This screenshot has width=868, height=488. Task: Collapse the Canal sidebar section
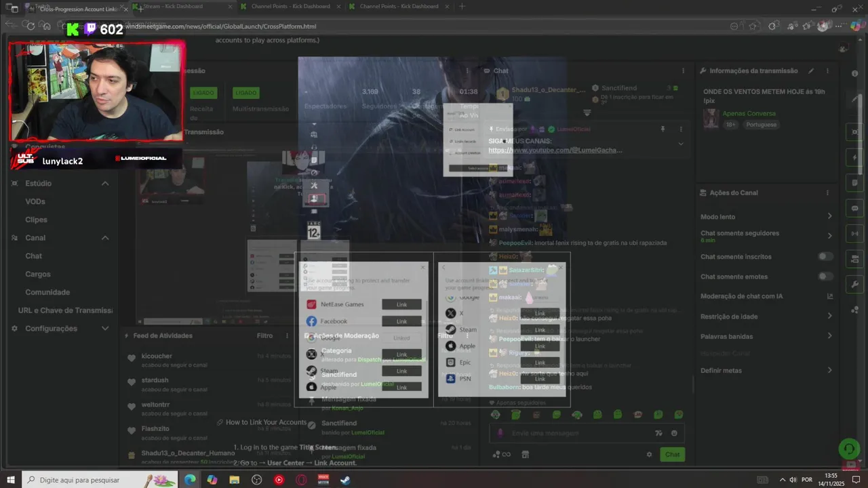105,238
